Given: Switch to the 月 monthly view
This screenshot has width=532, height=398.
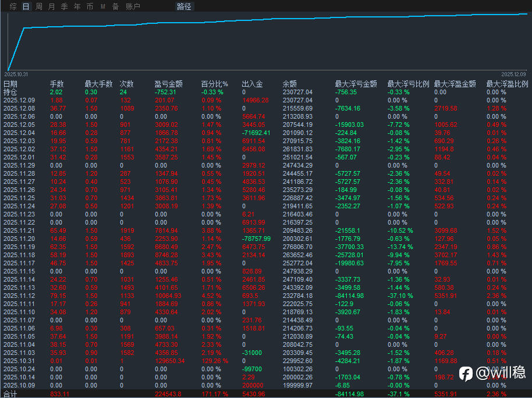Looking at the screenshot, I should (51, 7).
